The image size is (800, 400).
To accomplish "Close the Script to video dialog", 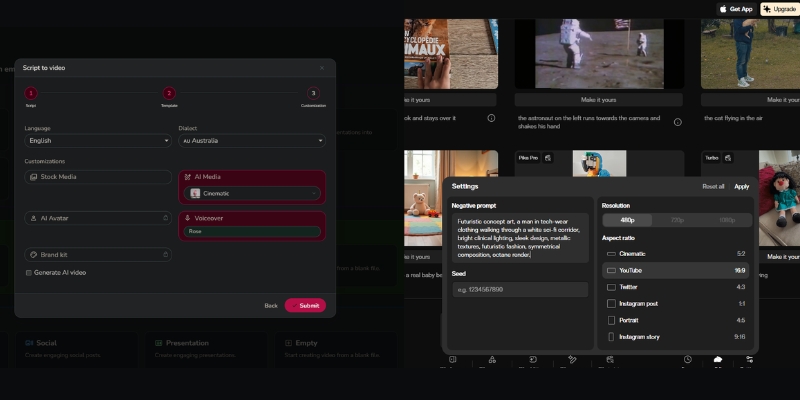I will pos(322,68).
